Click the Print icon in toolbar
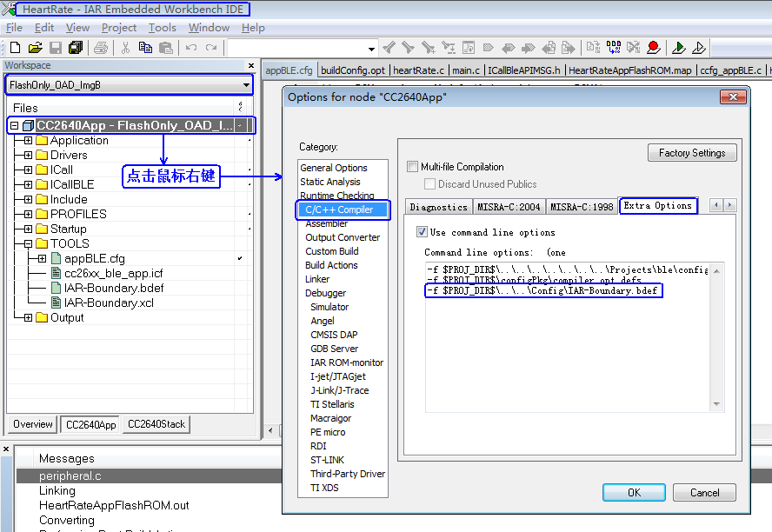 (x=101, y=48)
